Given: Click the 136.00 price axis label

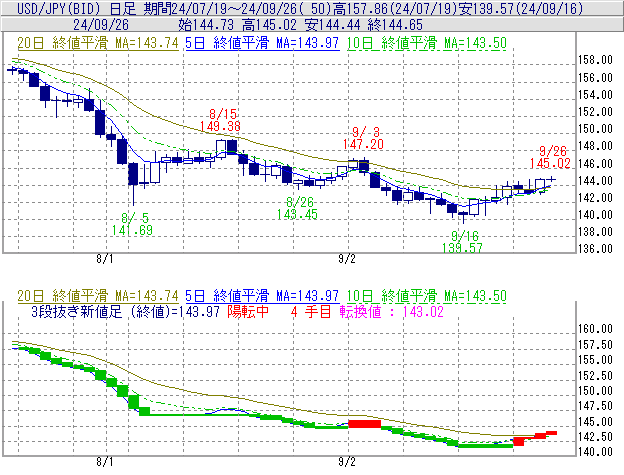Looking at the screenshot, I should [595, 249].
